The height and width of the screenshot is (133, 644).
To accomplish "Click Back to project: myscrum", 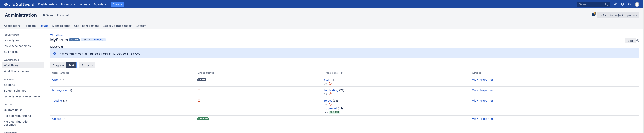I will [618, 15].
